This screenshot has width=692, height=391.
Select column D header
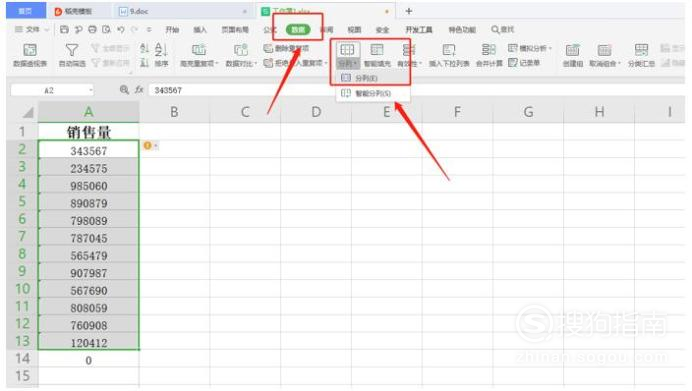[316, 112]
